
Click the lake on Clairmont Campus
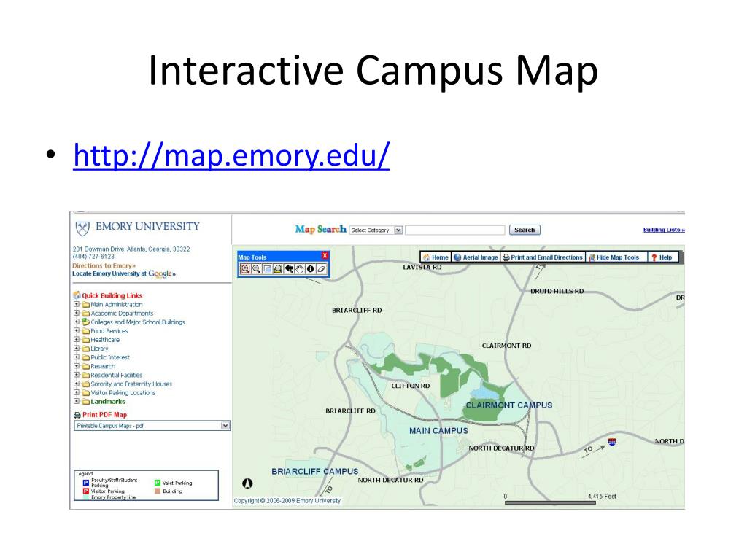(485, 393)
